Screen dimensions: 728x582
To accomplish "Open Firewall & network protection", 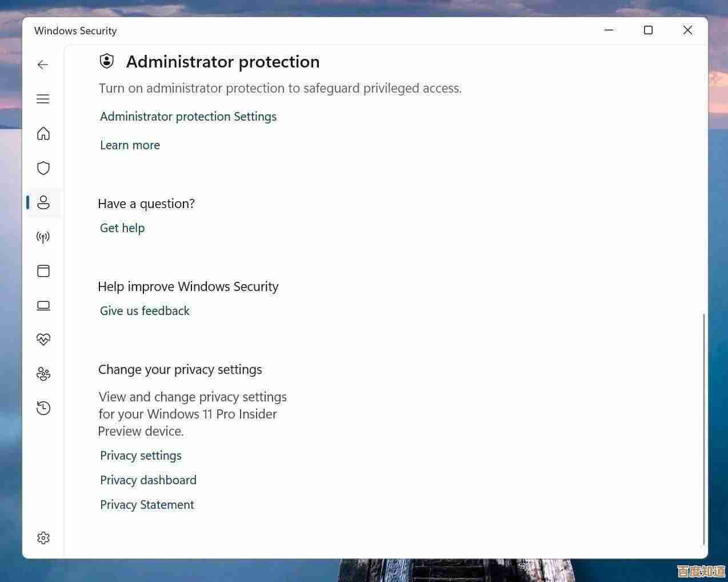I will tap(43, 237).
